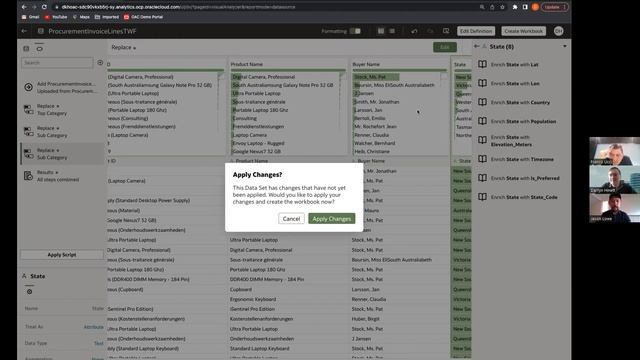Viewport: 640px width, 360px height.
Task: Click the Huber, Birgit cell
Action: pos(366,319)
